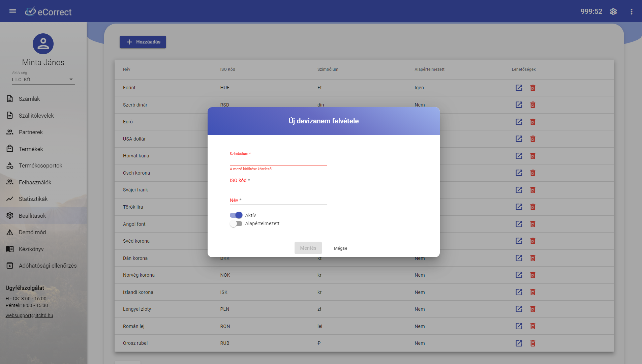Go to Partnerek section
Image resolution: width=642 pixels, height=364 pixels.
[43, 132]
